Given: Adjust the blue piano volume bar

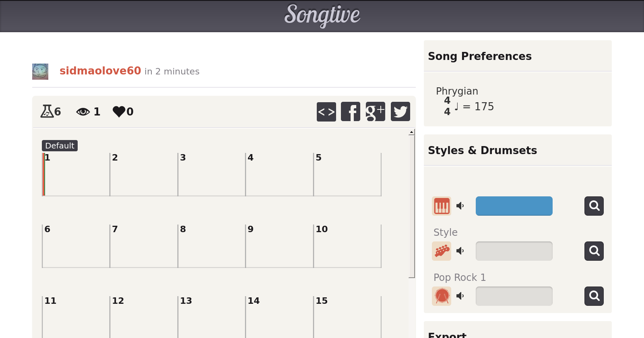Looking at the screenshot, I should click(514, 206).
